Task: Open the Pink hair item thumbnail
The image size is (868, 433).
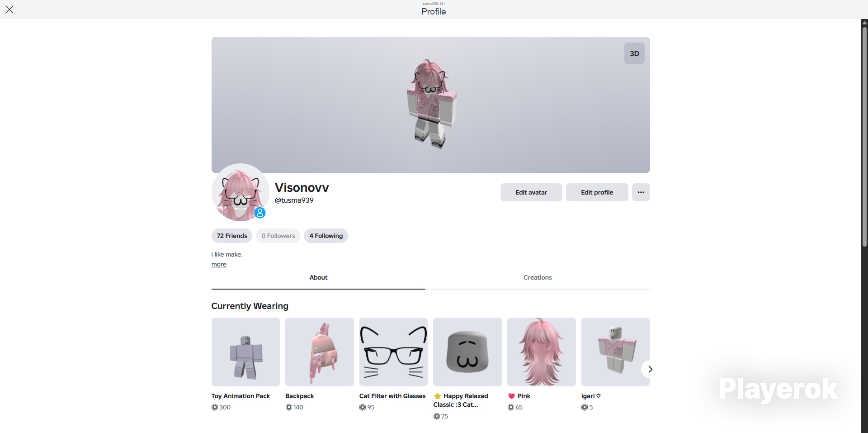Action: coord(542,352)
